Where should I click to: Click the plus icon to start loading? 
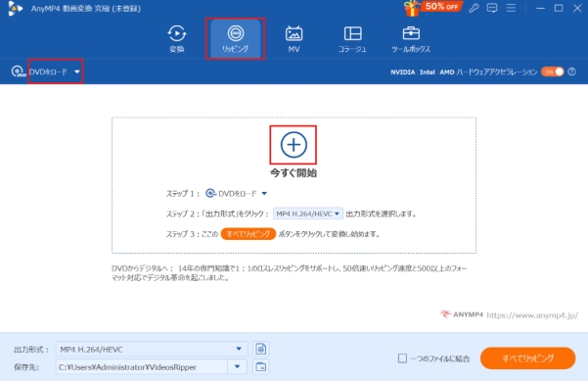pyautogui.click(x=294, y=145)
